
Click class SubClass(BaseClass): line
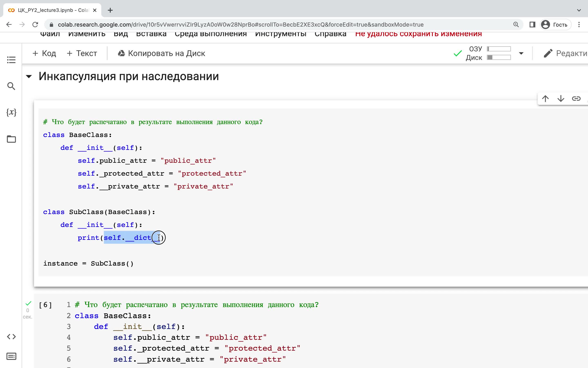(x=99, y=212)
